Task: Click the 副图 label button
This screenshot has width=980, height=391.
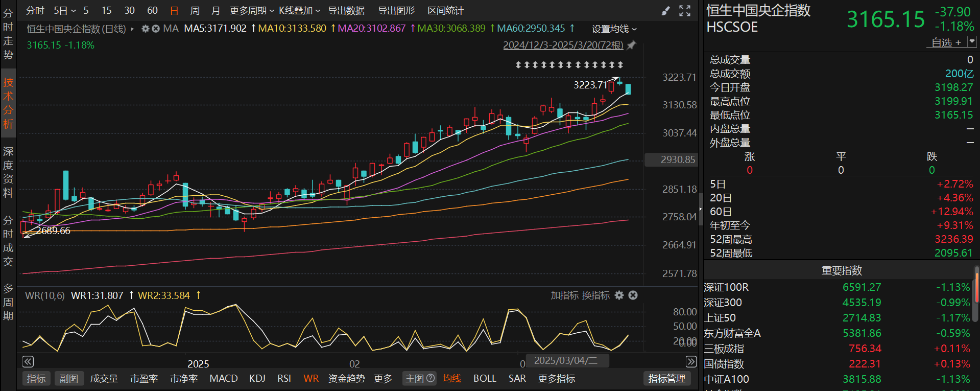Action: tap(69, 379)
